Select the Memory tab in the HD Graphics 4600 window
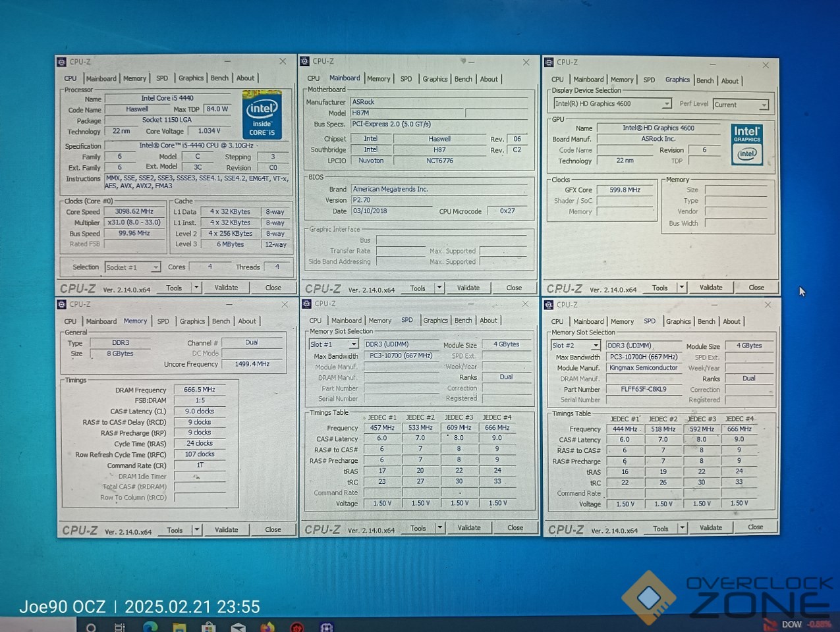Viewport: 840px width, 632px height. tap(622, 80)
